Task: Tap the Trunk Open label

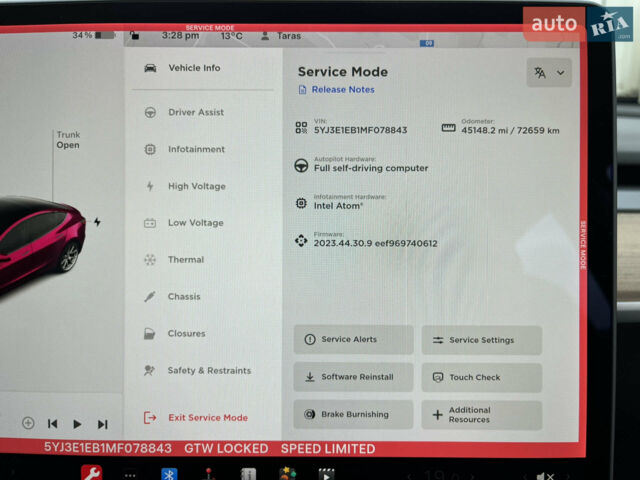Action: (68, 140)
